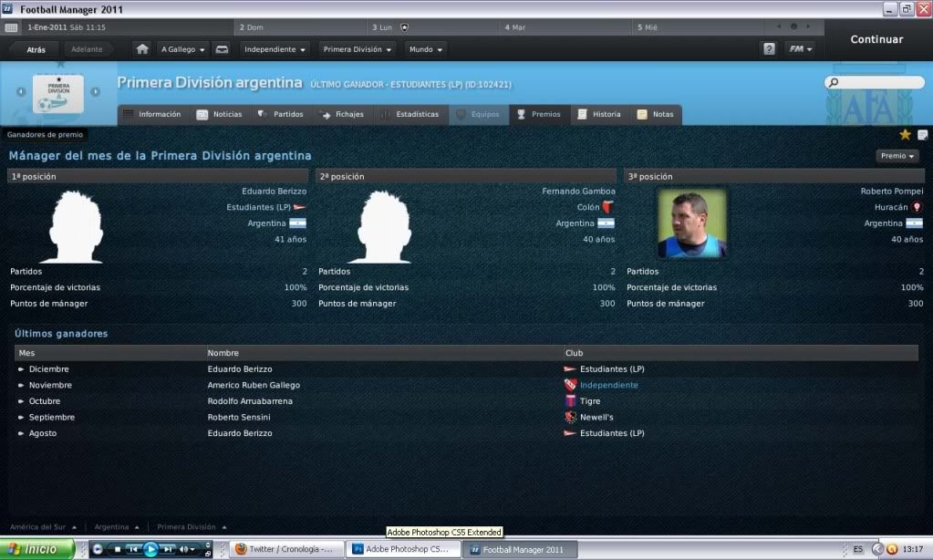
Task: Open Americo Ruben Gallego in winners list
Action: click(x=254, y=385)
